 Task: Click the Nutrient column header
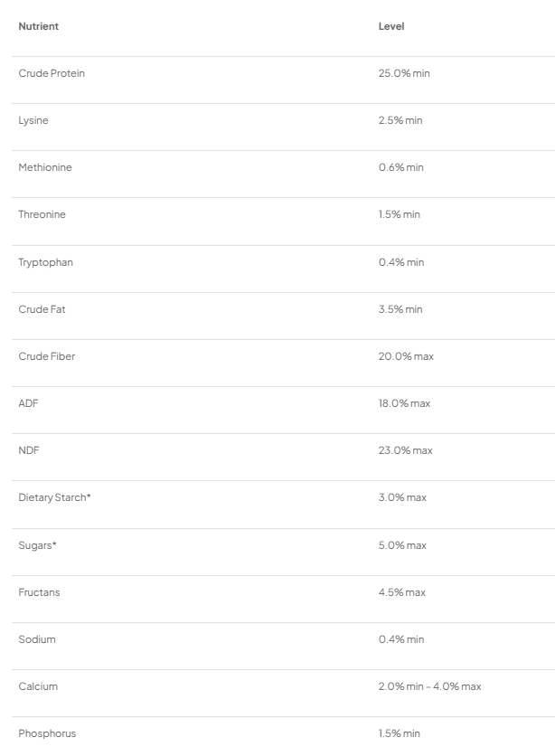(x=39, y=26)
